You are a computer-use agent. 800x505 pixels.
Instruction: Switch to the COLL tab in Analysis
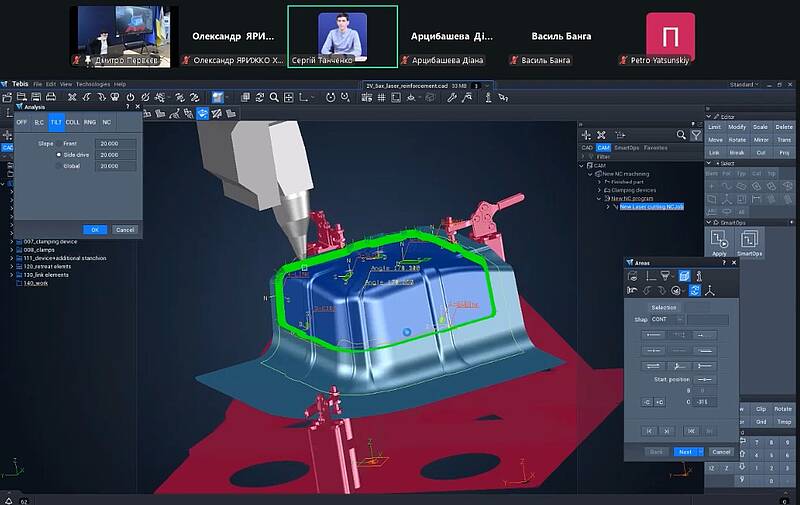point(72,121)
